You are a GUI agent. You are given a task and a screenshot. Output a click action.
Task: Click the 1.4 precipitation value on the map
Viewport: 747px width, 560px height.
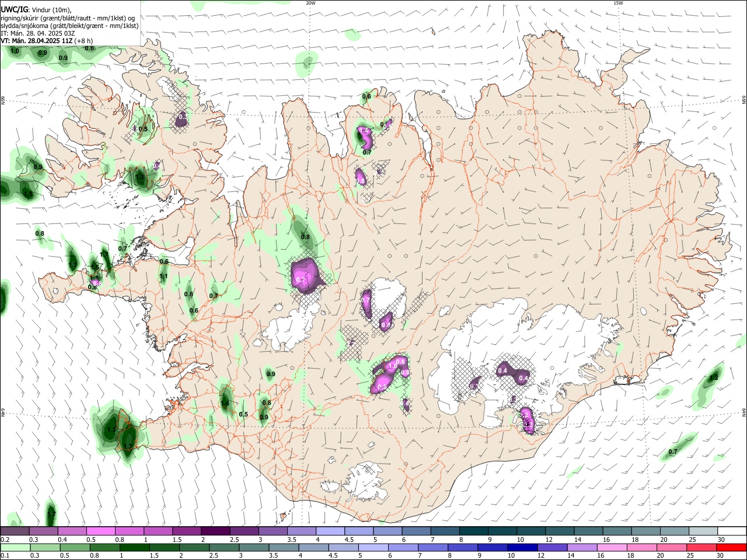225,403
